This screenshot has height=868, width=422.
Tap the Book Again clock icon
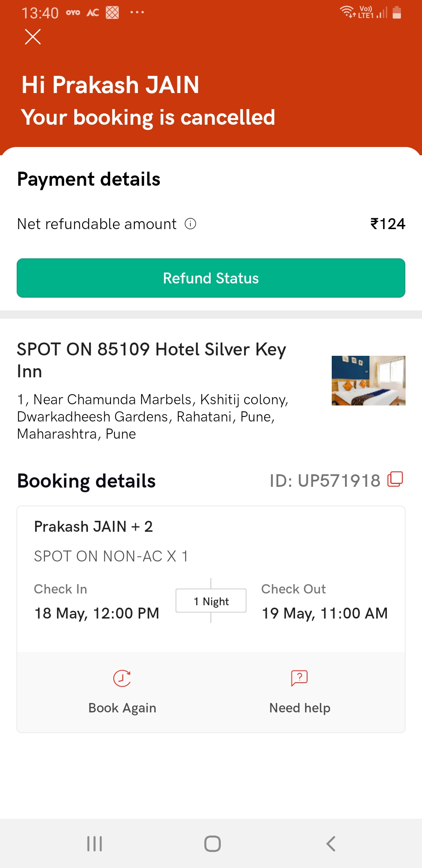(x=122, y=678)
